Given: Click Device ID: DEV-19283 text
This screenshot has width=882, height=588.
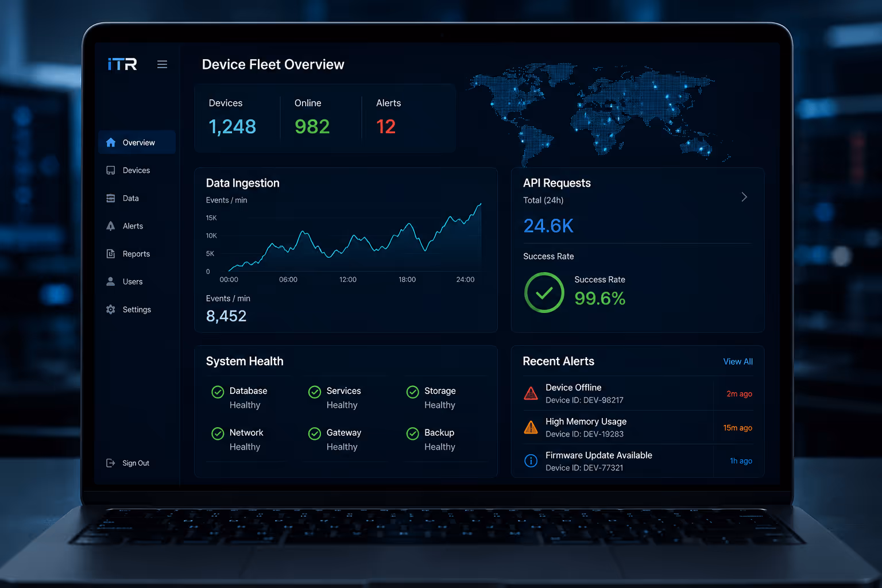Looking at the screenshot, I should coord(584,434).
